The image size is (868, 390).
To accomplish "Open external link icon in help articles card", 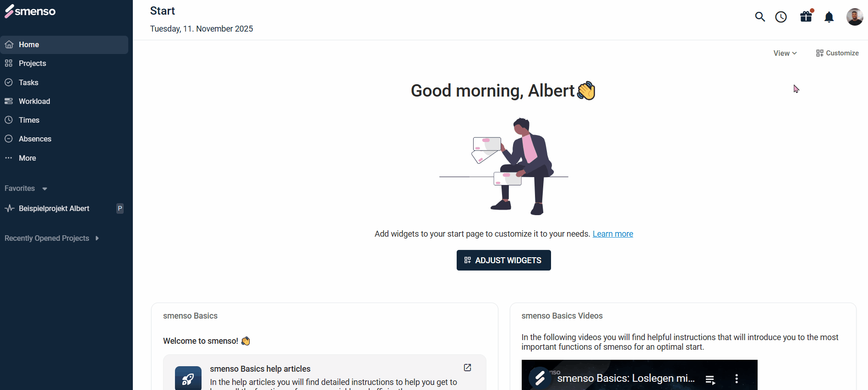I will (467, 368).
